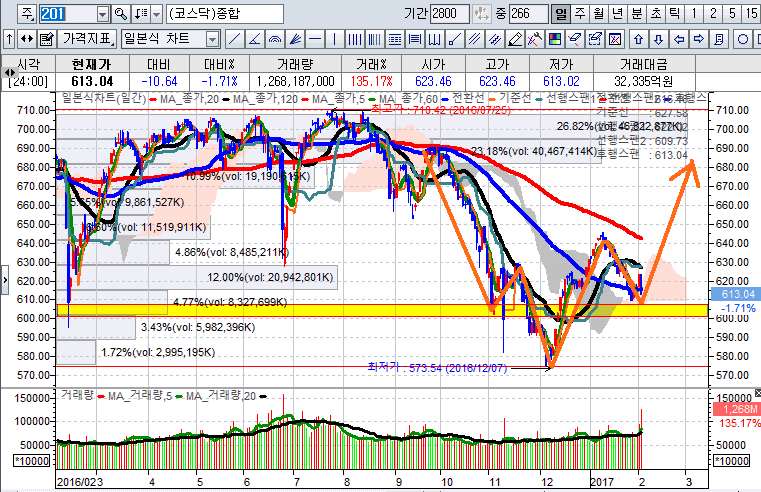761x492 pixels.
Task: Toggle daily period button 일
Action: (561, 14)
